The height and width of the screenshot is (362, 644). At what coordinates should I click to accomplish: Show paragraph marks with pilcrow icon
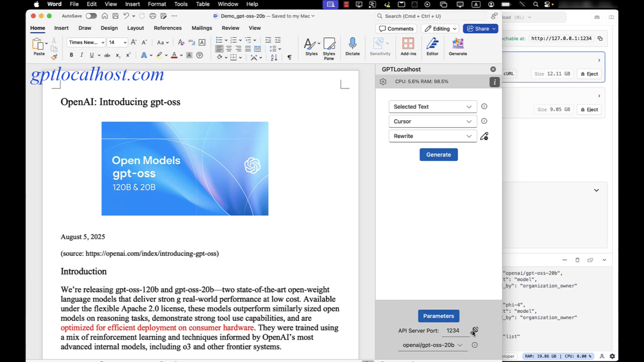point(289,57)
